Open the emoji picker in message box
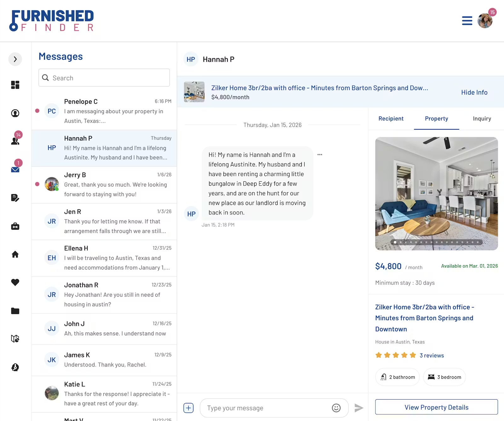 click(x=336, y=408)
